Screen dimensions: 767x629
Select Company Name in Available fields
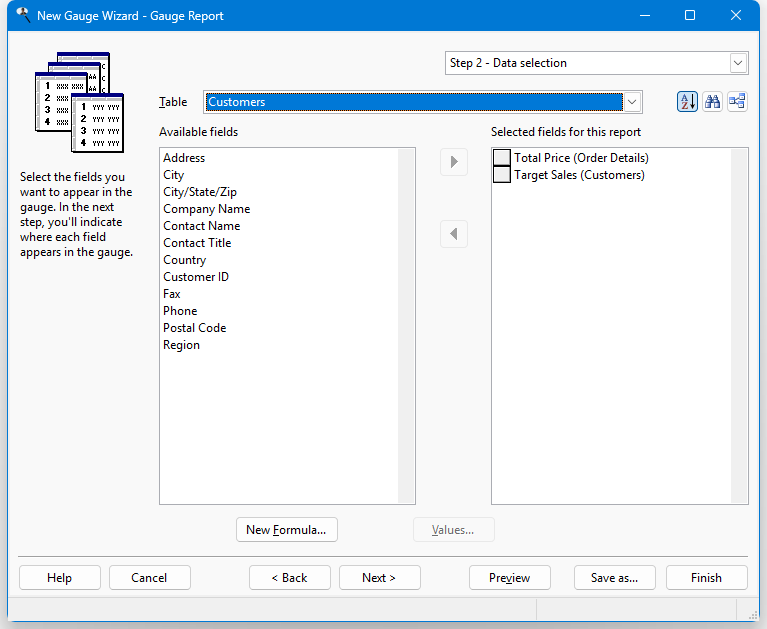point(207,209)
